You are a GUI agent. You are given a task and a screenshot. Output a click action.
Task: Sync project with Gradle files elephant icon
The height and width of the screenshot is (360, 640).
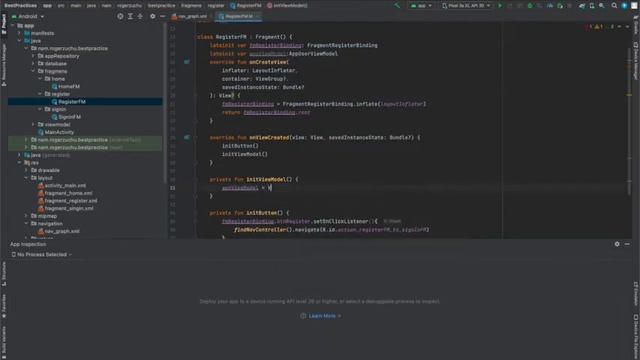point(582,6)
